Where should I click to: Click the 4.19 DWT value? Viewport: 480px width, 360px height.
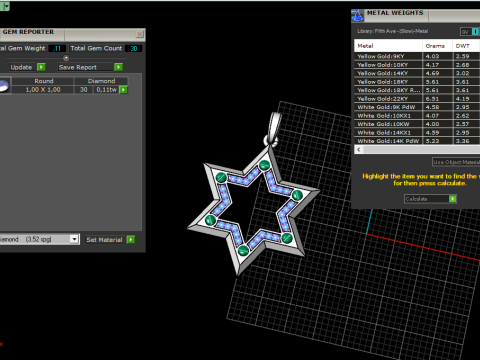(463, 99)
